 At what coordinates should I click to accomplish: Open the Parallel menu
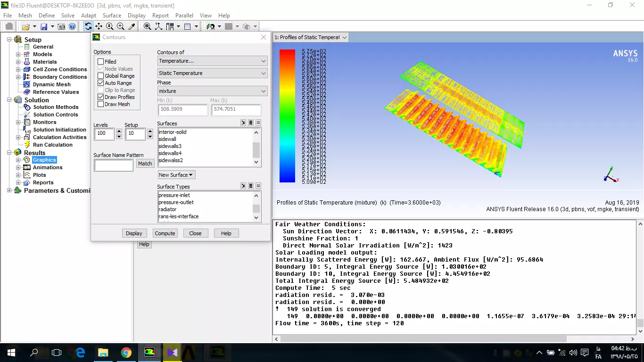click(x=184, y=16)
